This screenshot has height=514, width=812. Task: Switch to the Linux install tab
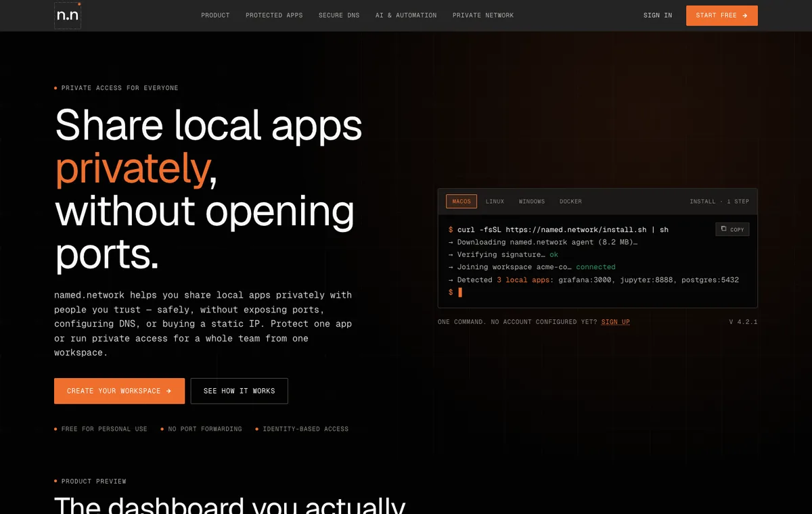coord(495,202)
